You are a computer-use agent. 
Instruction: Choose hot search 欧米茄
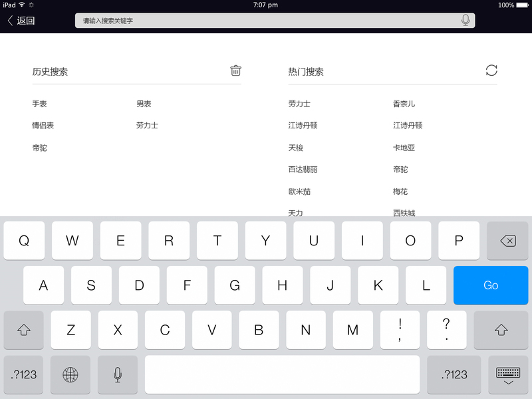299,192
